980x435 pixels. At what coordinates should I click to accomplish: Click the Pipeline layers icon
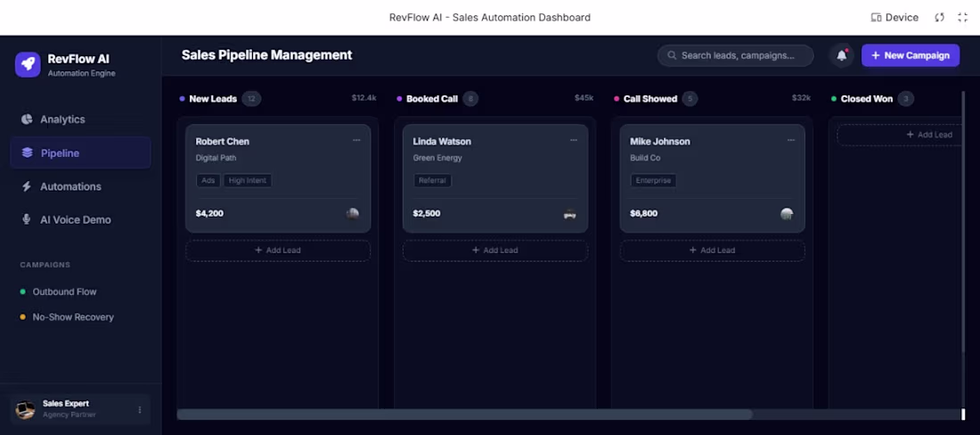pos(27,152)
